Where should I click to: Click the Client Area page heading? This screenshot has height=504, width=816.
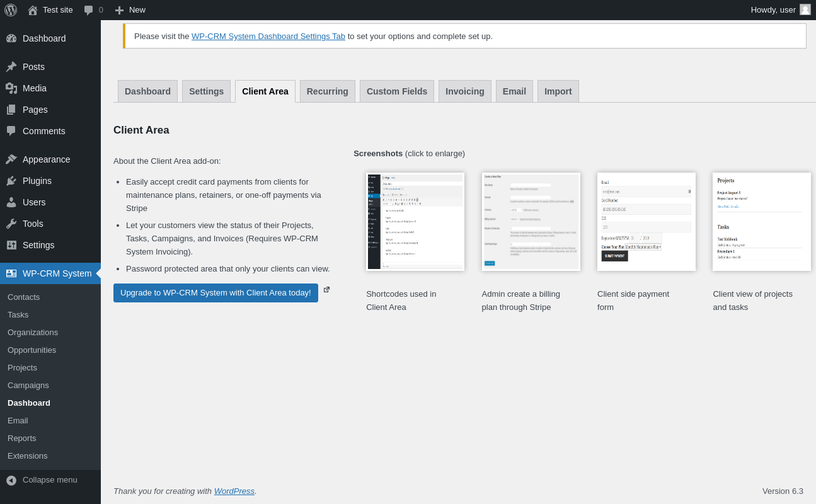coord(141,130)
